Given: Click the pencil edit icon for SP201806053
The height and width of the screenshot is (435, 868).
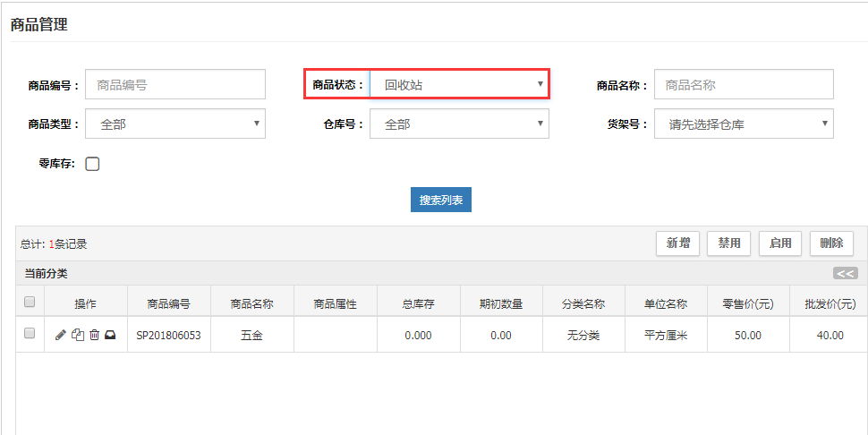Looking at the screenshot, I should click(60, 335).
